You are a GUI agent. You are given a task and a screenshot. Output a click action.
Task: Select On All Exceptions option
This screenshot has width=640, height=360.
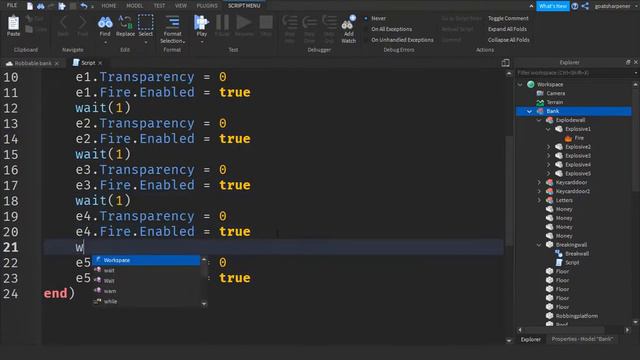pyautogui.click(x=391, y=29)
